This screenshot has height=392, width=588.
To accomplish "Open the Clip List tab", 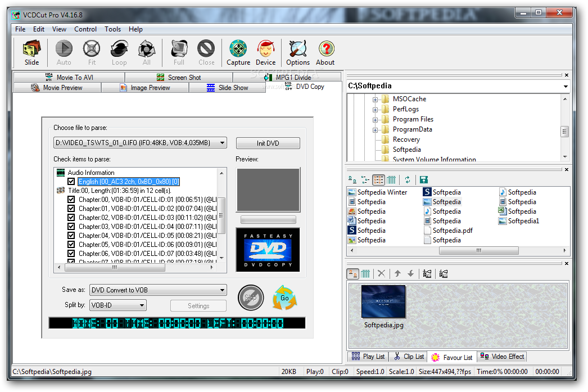I will click(409, 357).
